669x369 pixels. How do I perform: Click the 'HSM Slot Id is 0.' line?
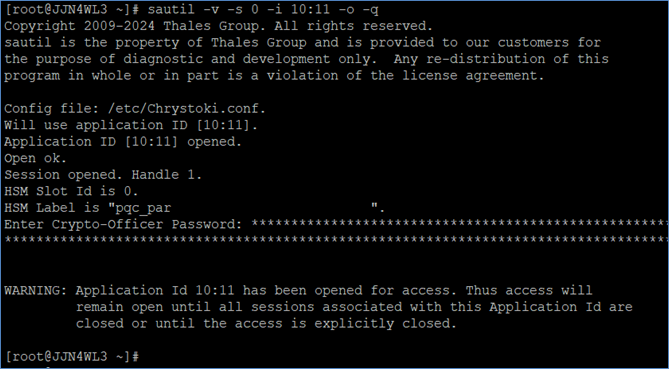click(71, 191)
